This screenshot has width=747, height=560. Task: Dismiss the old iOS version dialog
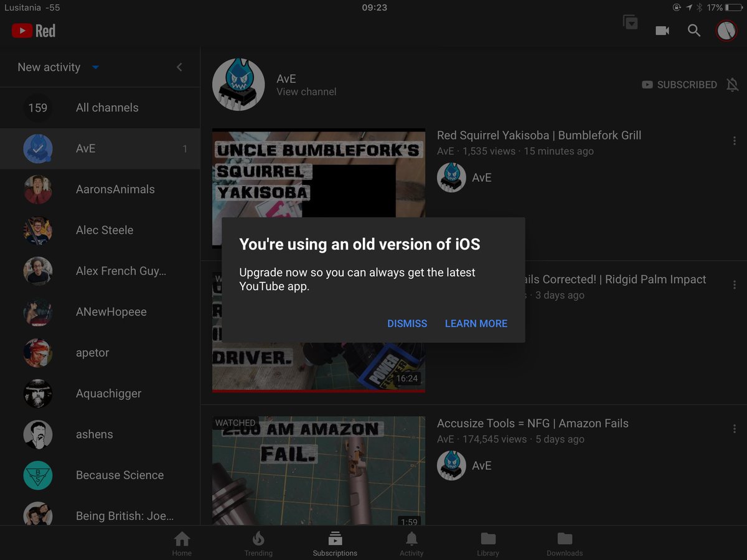(x=407, y=324)
